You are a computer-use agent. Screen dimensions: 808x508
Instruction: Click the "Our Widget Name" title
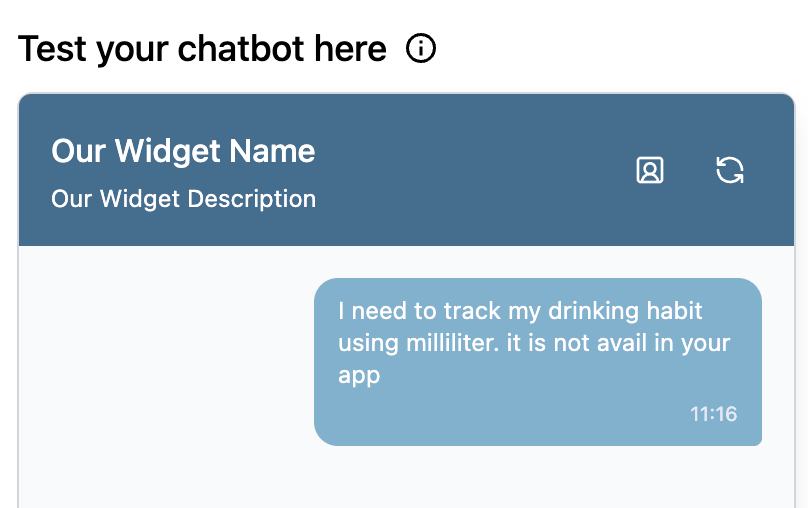[183, 151]
